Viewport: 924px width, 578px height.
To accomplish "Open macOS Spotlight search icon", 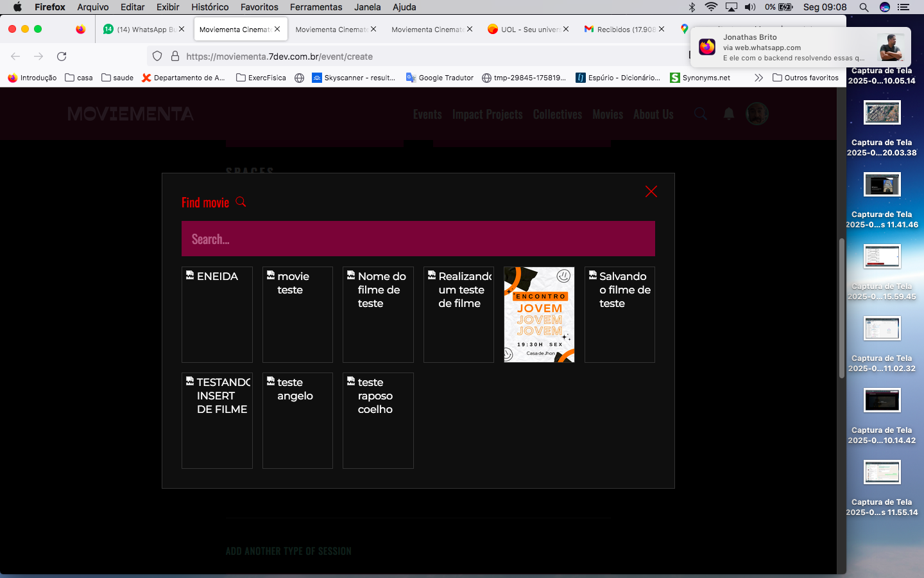I will 864,7.
